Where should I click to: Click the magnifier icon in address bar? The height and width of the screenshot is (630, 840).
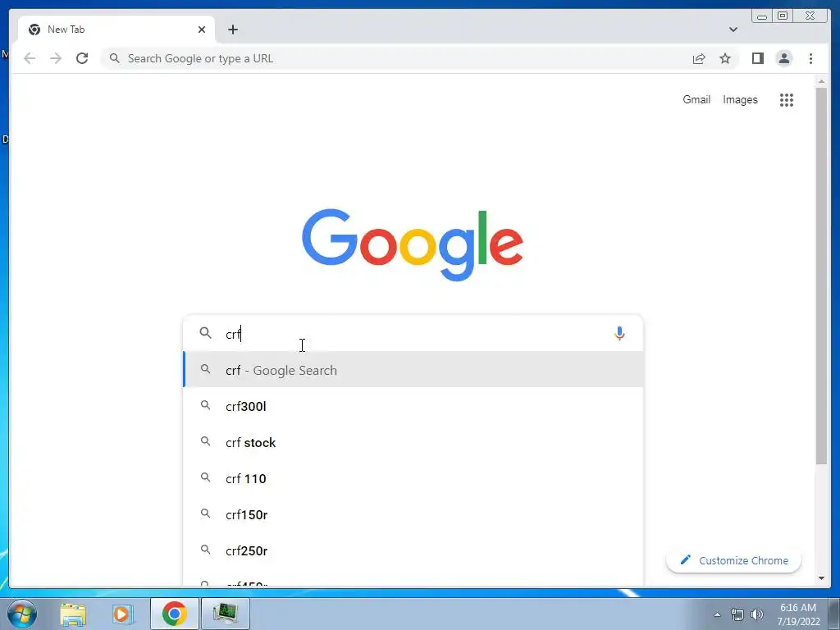[x=114, y=58]
